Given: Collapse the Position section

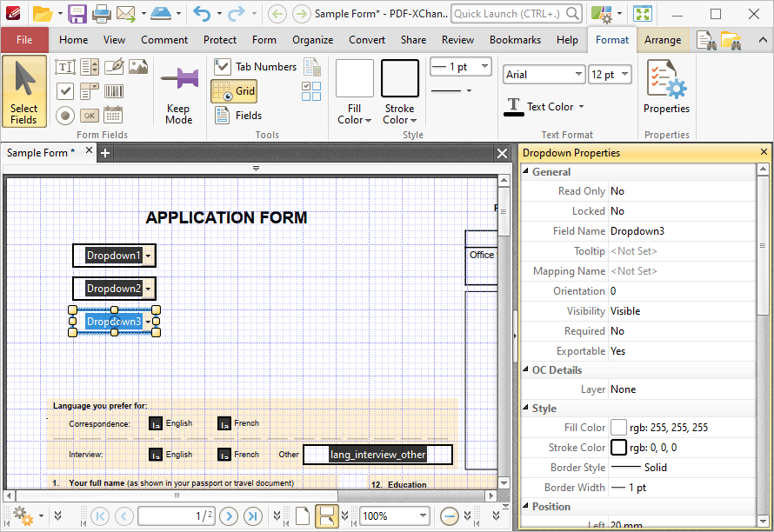Looking at the screenshot, I should pyautogui.click(x=525, y=506).
